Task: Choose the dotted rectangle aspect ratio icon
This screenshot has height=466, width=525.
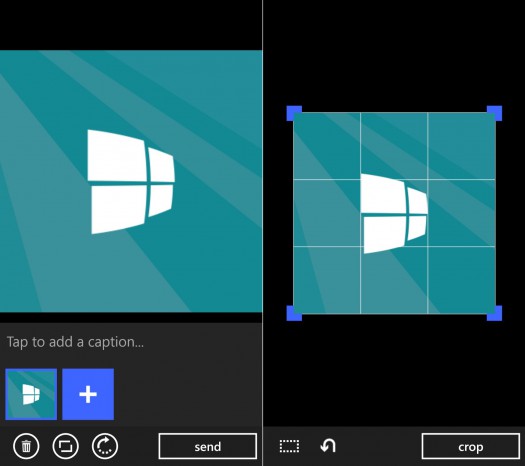Action: tap(289, 446)
